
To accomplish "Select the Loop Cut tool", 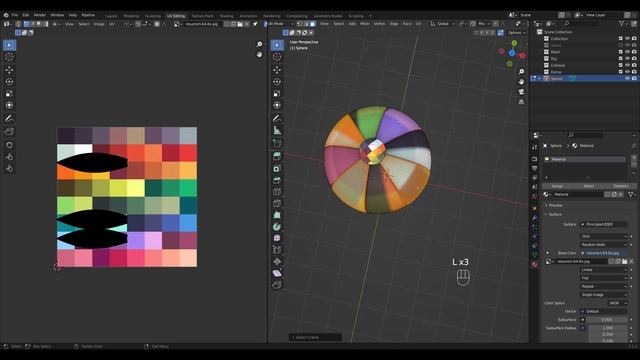I will (277, 191).
